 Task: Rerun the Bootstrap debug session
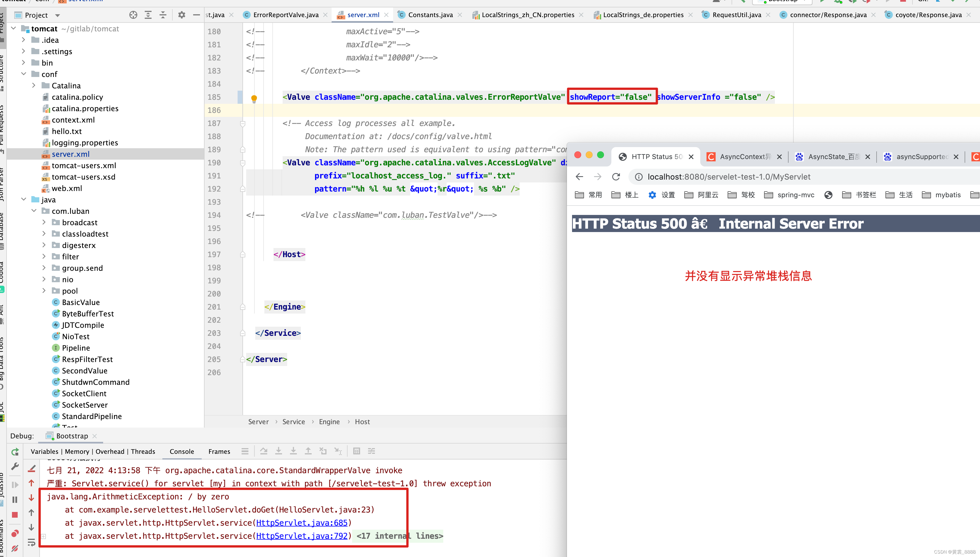pyautogui.click(x=15, y=452)
